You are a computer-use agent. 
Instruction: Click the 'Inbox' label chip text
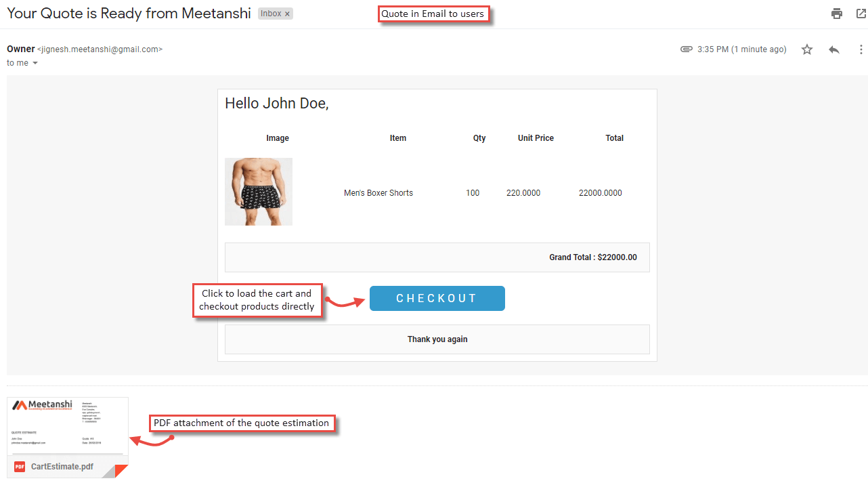click(x=271, y=14)
